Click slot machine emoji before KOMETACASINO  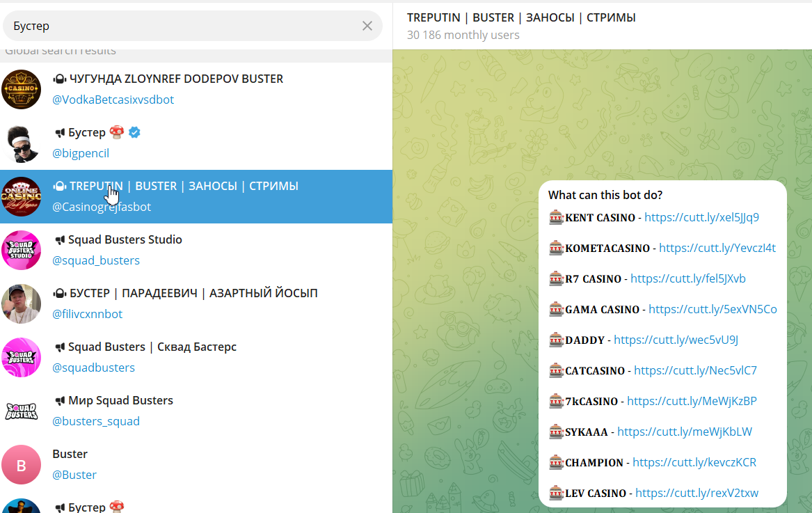tap(556, 248)
